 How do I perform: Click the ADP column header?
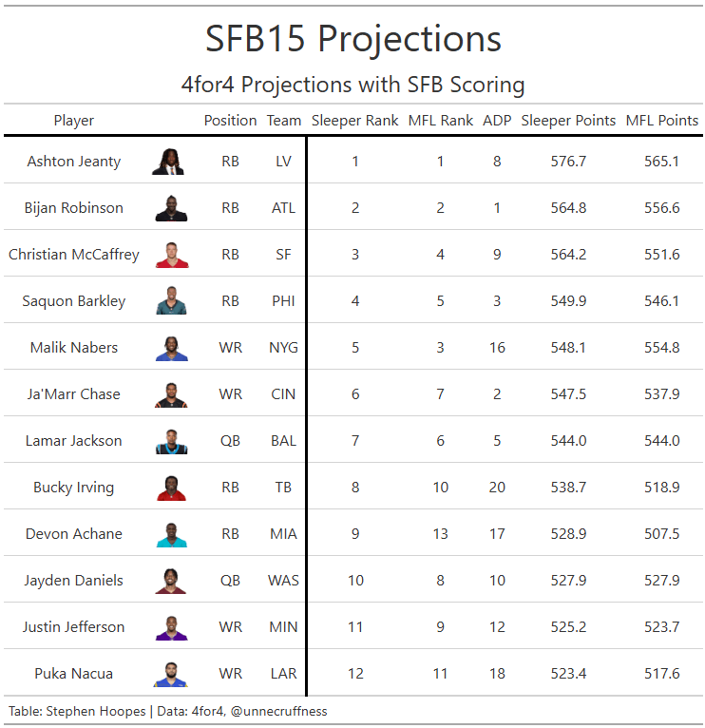497,121
